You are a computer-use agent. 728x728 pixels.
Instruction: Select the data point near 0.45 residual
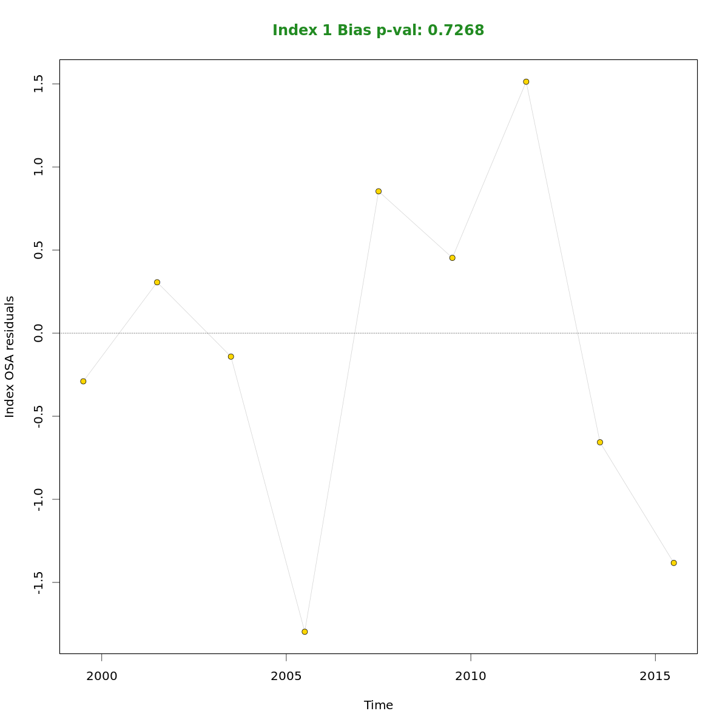pyautogui.click(x=452, y=258)
